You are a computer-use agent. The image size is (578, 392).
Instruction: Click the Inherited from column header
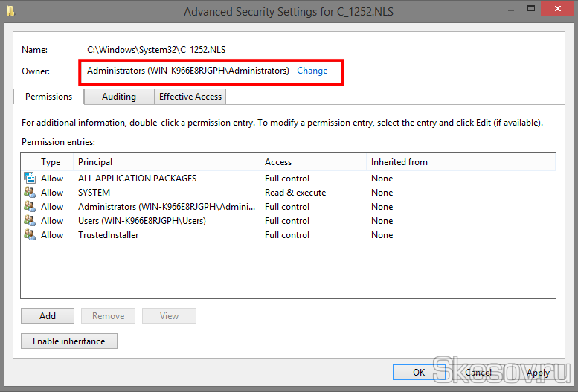click(x=399, y=162)
